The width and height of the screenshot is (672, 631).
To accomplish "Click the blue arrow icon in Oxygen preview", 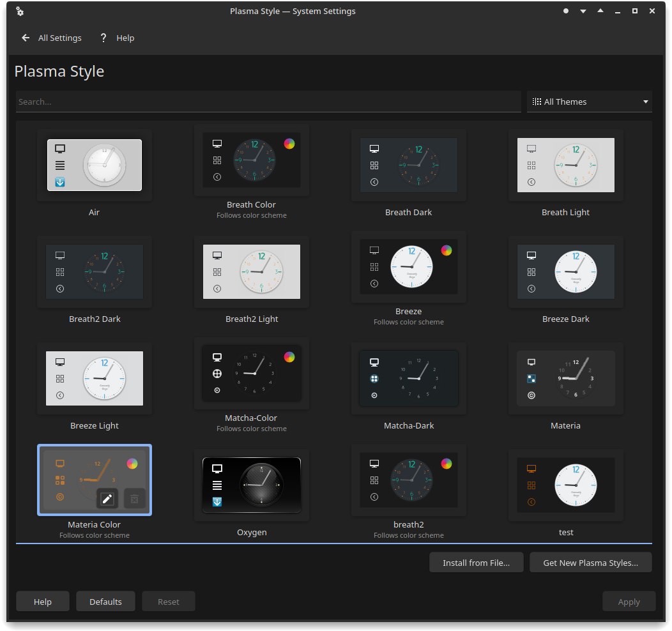I will [x=217, y=502].
